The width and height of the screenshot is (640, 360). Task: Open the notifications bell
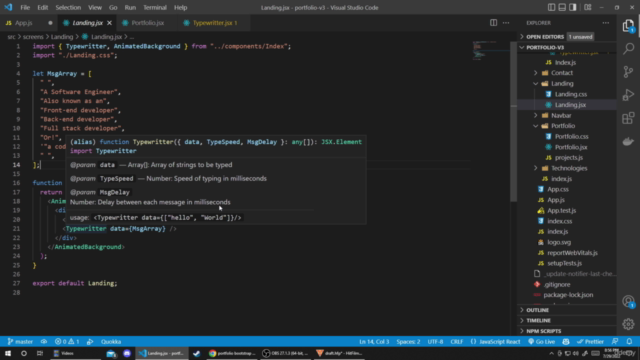pos(629,342)
